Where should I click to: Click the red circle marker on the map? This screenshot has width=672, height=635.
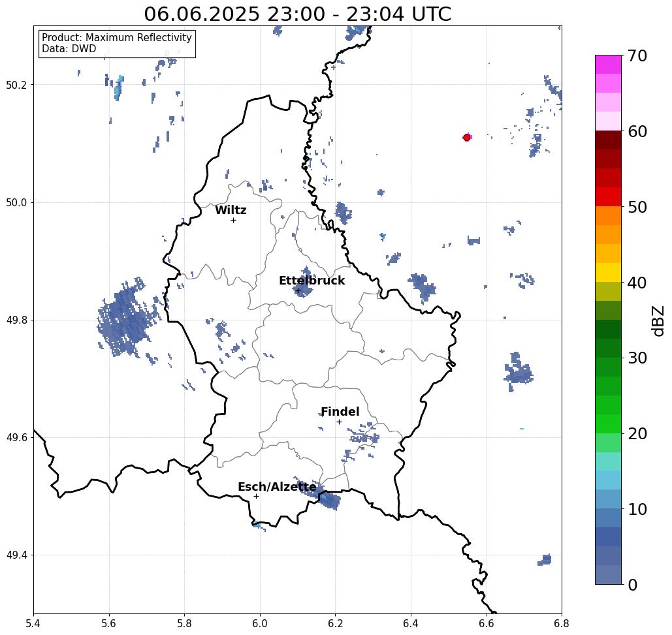(466, 138)
